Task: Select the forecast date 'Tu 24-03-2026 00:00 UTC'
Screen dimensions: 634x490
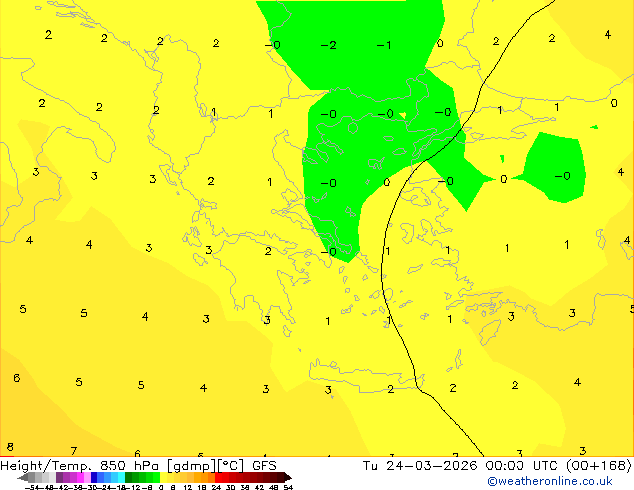Action: (x=460, y=466)
